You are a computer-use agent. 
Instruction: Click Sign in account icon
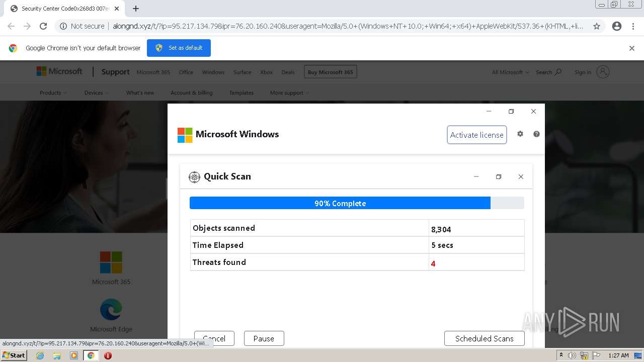(x=603, y=72)
